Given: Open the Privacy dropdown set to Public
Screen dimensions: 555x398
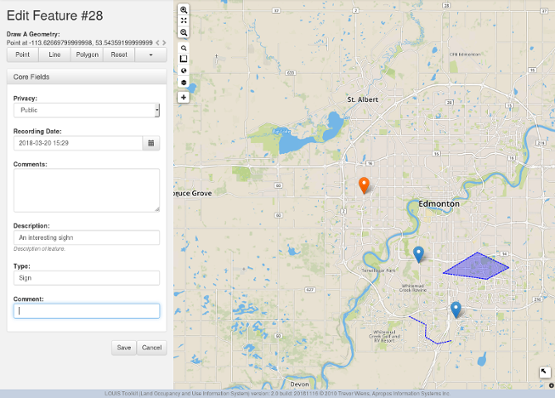Looking at the screenshot, I should pyautogui.click(x=86, y=110).
